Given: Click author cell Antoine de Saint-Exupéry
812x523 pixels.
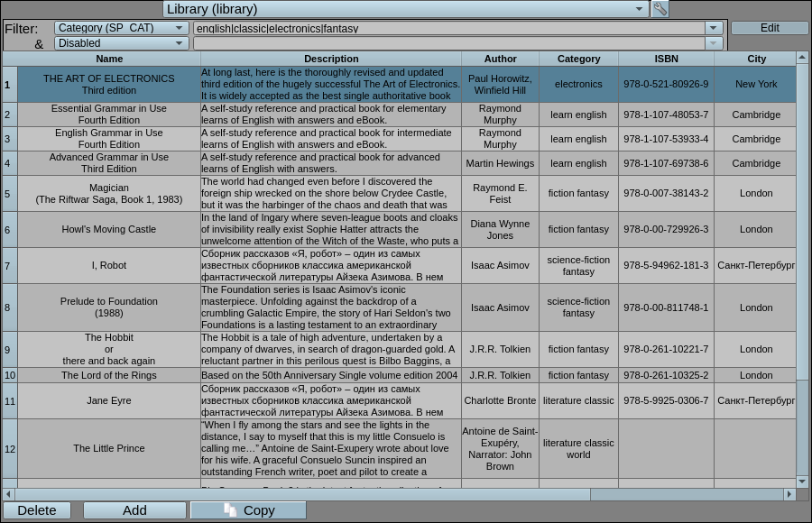Looking at the screenshot, I should click(x=500, y=448).
